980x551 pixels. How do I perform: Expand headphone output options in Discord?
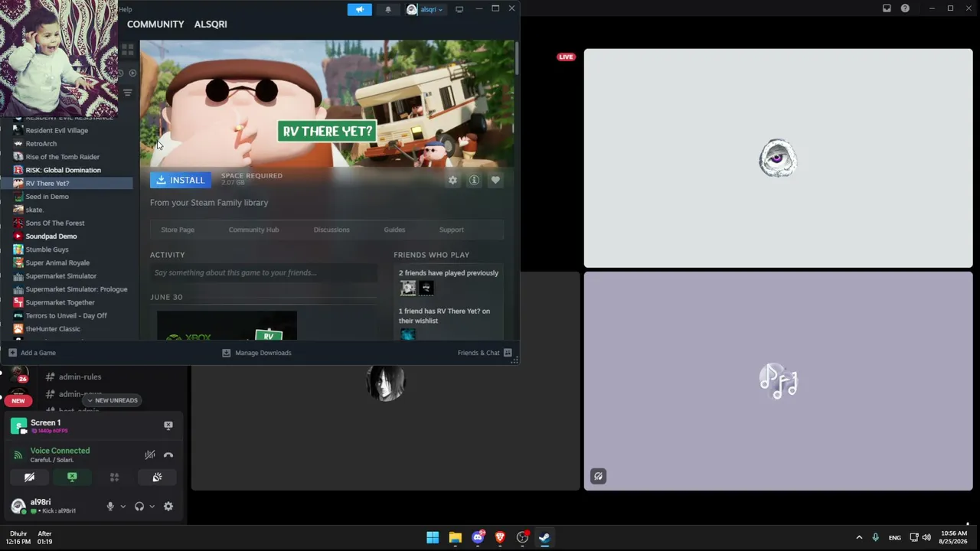152,506
